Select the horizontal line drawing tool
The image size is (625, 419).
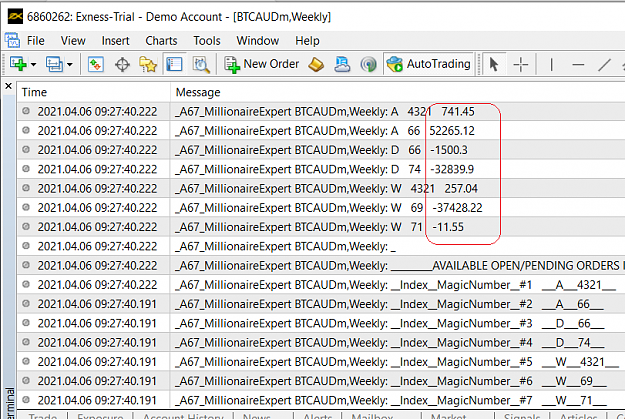point(578,64)
